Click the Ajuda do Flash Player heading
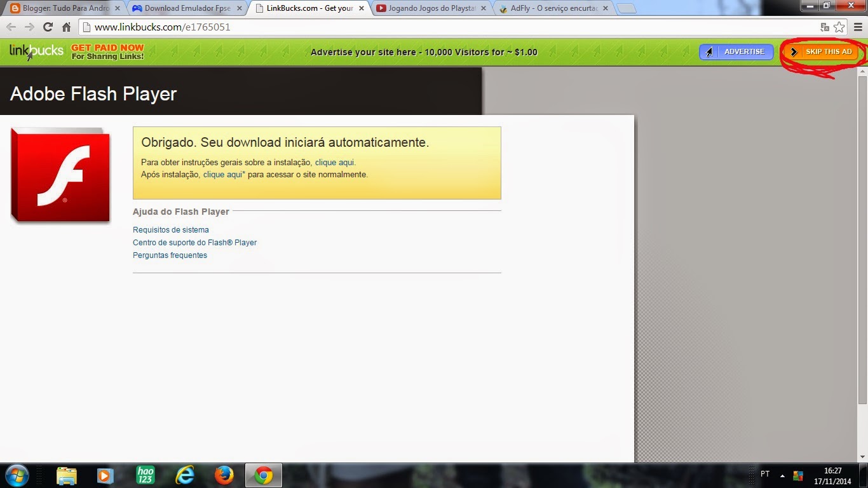868x488 pixels. tap(181, 212)
